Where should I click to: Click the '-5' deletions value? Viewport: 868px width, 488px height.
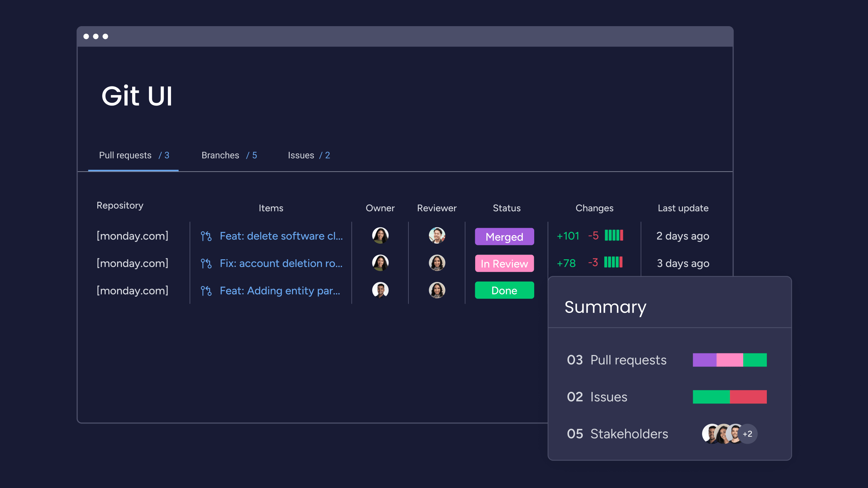[x=593, y=236]
